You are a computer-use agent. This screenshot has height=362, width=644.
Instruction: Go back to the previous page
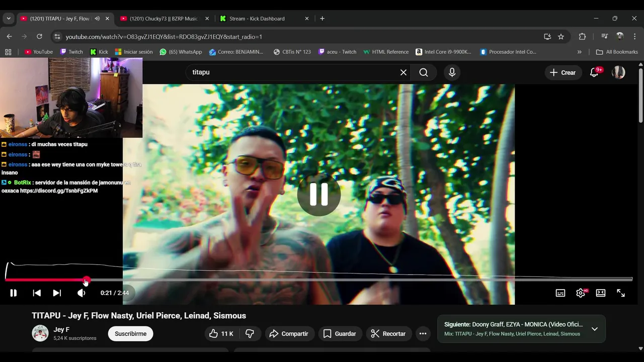(x=9, y=37)
